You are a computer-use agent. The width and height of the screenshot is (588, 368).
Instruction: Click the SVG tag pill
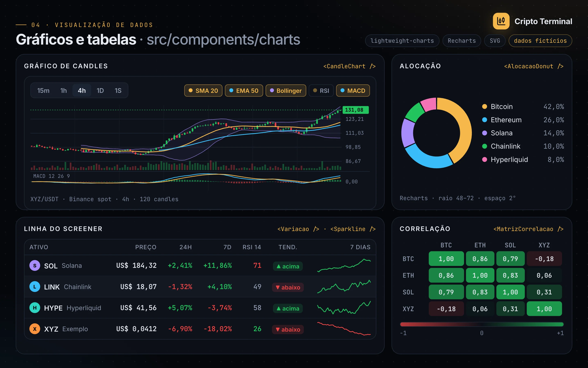pos(495,41)
